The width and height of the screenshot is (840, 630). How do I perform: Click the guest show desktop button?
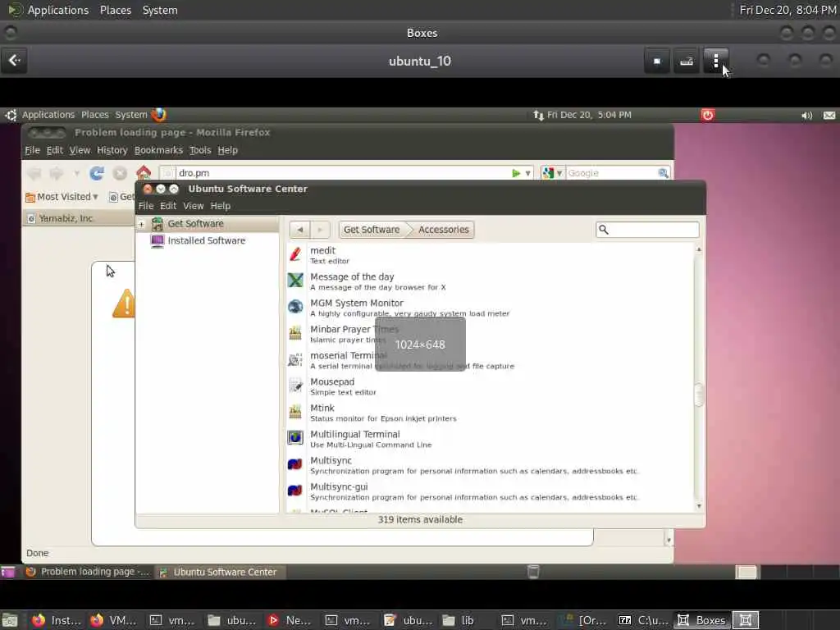pyautogui.click(x=7, y=572)
